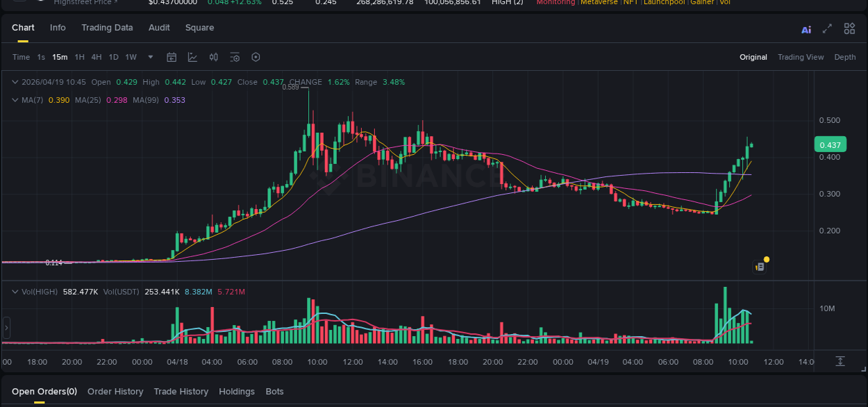868x407 pixels.
Task: Collapse the OHLC price info row
Action: pyautogui.click(x=15, y=81)
